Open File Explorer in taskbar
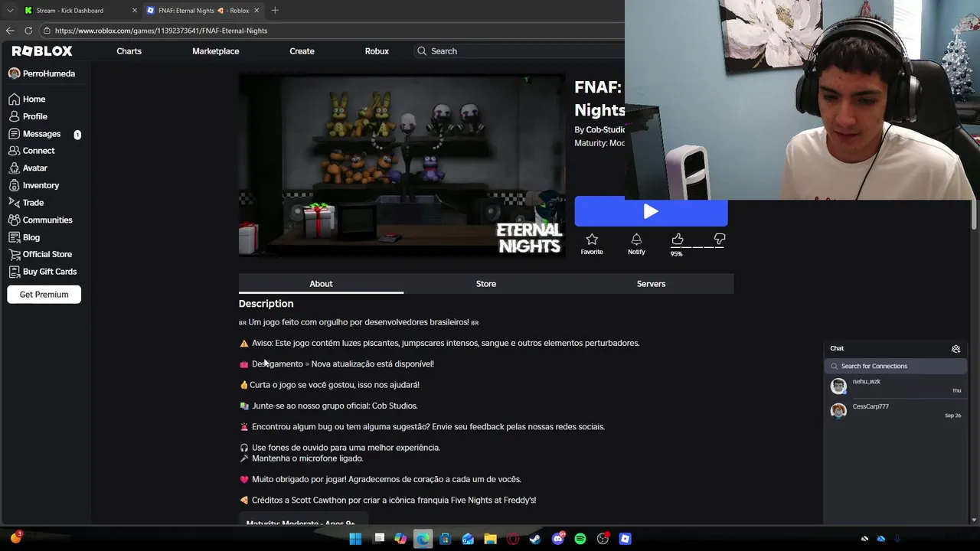The image size is (980, 551). click(x=490, y=539)
